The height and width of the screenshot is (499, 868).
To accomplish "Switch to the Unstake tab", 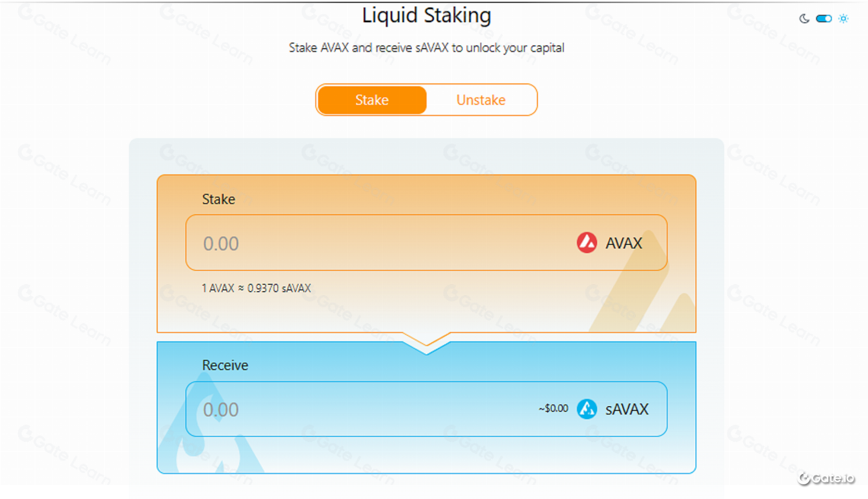I will pos(481,100).
